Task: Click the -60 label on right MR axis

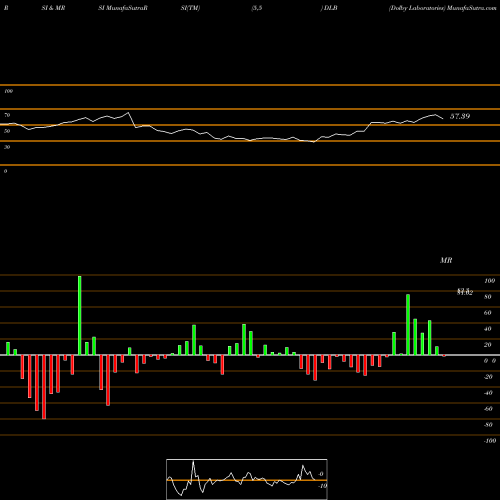Action: pyautogui.click(x=488, y=409)
